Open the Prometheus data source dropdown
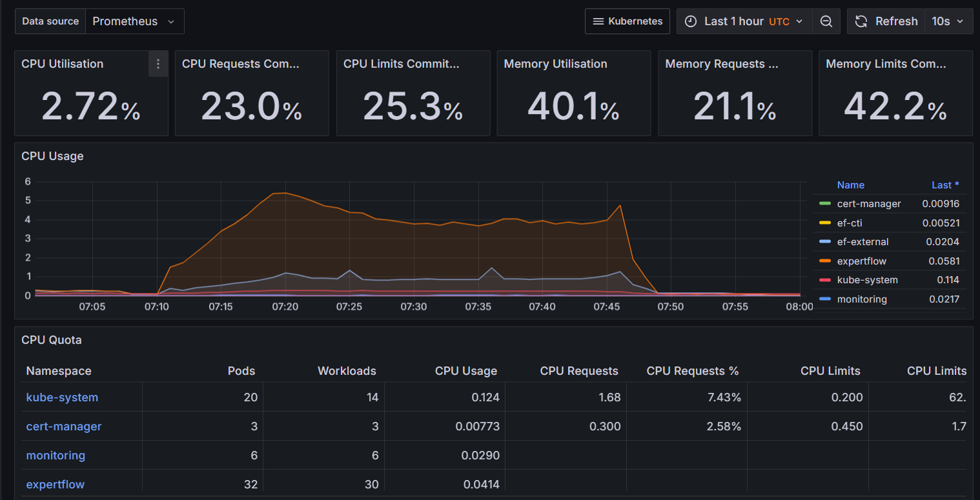 134,21
